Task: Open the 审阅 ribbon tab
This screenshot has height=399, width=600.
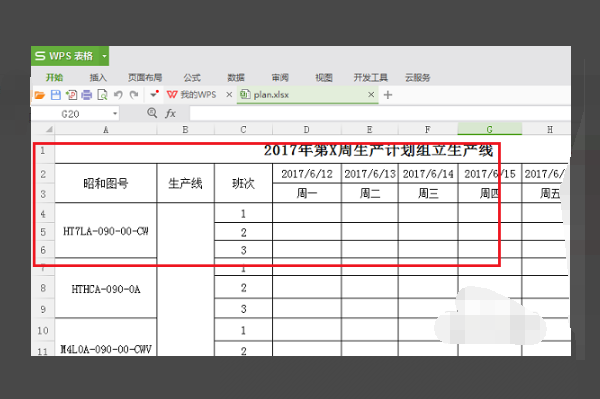Action: pyautogui.click(x=280, y=78)
